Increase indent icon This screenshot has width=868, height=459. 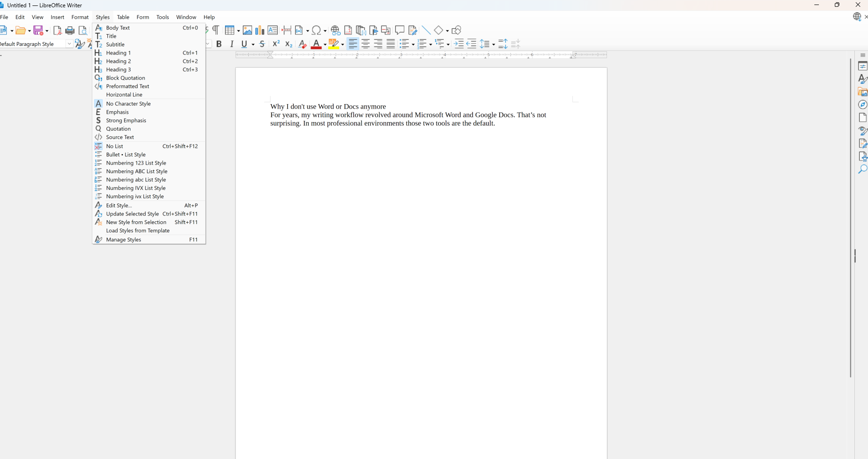[459, 44]
